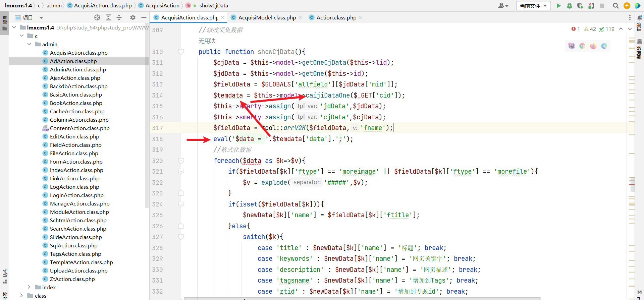Open the user account icon menu
Screen dimensions: 644x300
point(503,6)
